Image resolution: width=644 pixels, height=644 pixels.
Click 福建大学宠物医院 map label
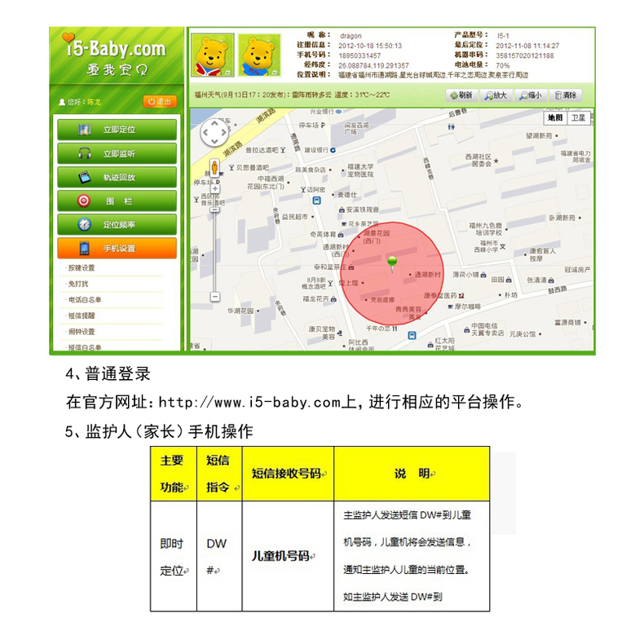pyautogui.click(x=360, y=170)
